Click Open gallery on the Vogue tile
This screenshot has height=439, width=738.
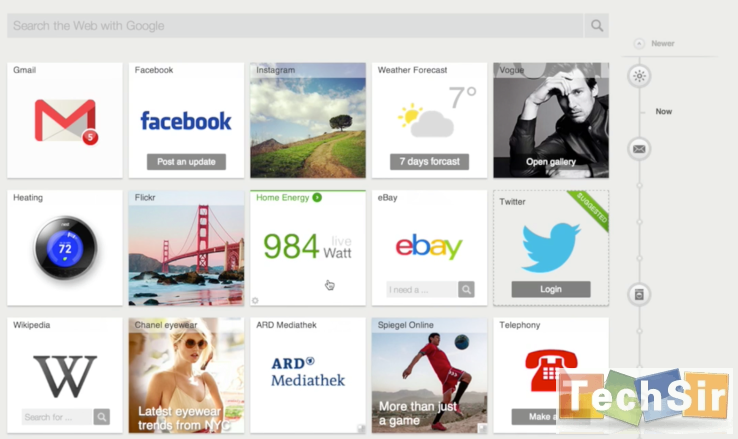coord(551,162)
